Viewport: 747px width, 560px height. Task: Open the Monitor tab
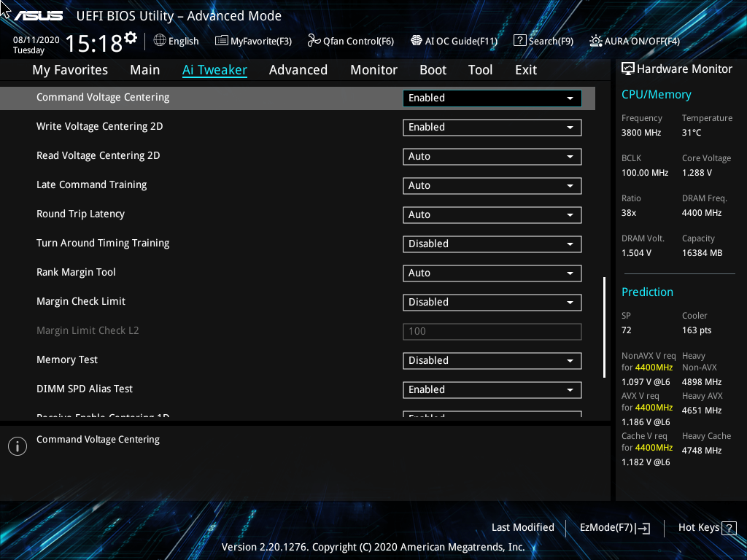tap(373, 69)
